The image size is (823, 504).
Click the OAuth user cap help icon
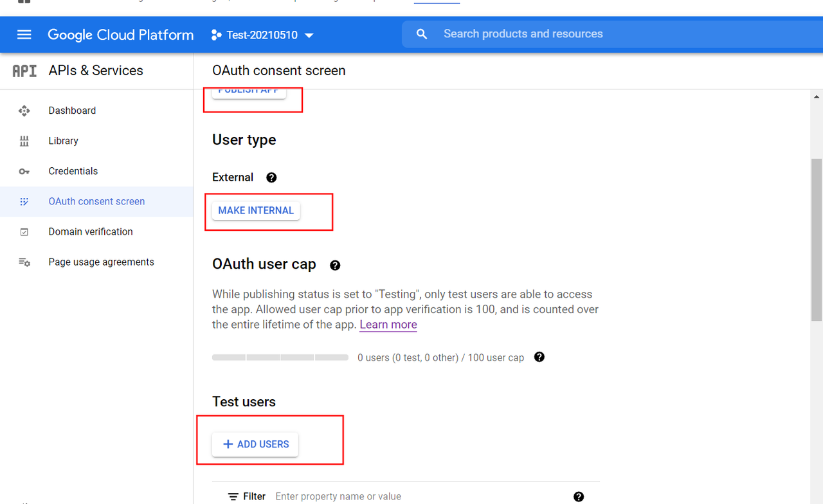335,265
